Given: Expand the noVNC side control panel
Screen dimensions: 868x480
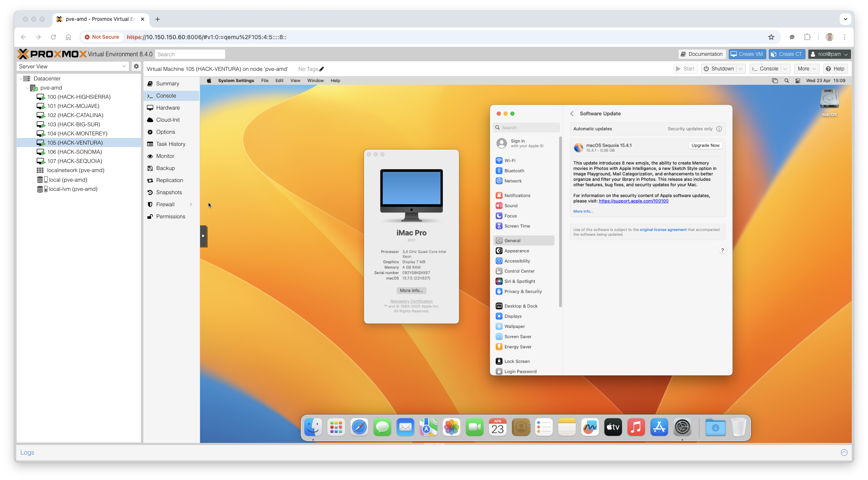Looking at the screenshot, I should (203, 236).
